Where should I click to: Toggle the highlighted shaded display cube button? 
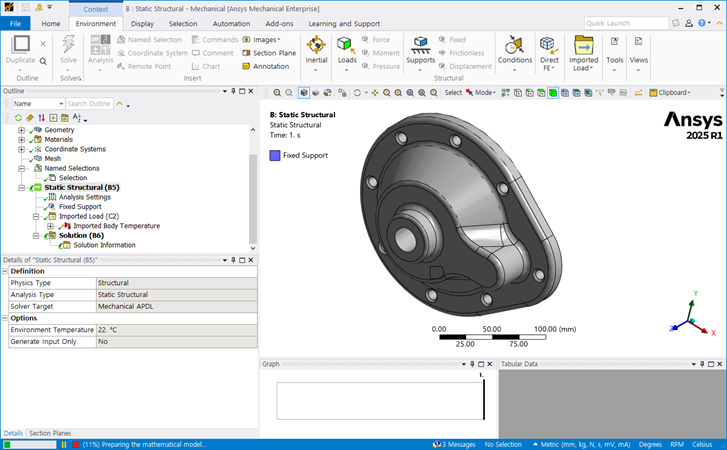click(x=304, y=93)
